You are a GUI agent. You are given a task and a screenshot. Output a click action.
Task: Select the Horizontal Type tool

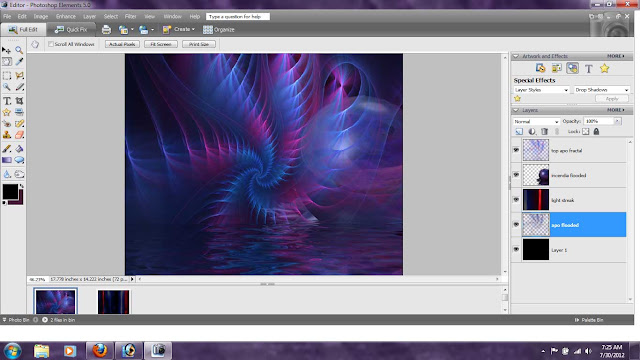pos(7,101)
